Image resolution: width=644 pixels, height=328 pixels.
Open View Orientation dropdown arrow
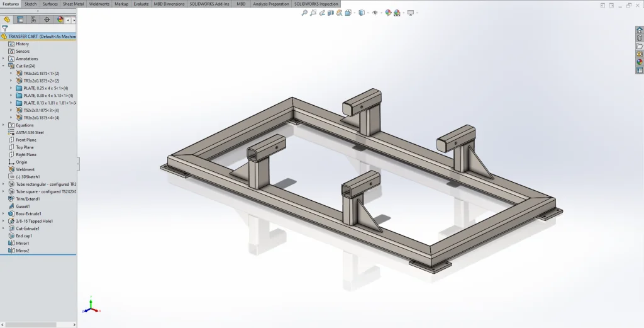[355, 13]
